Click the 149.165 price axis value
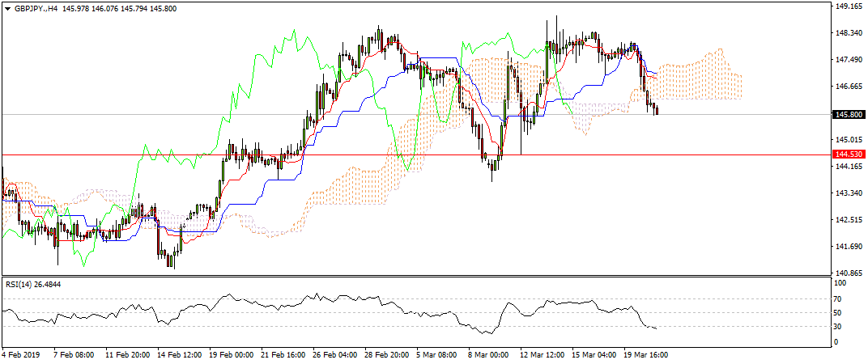This screenshot has height=364, width=868. (x=849, y=7)
